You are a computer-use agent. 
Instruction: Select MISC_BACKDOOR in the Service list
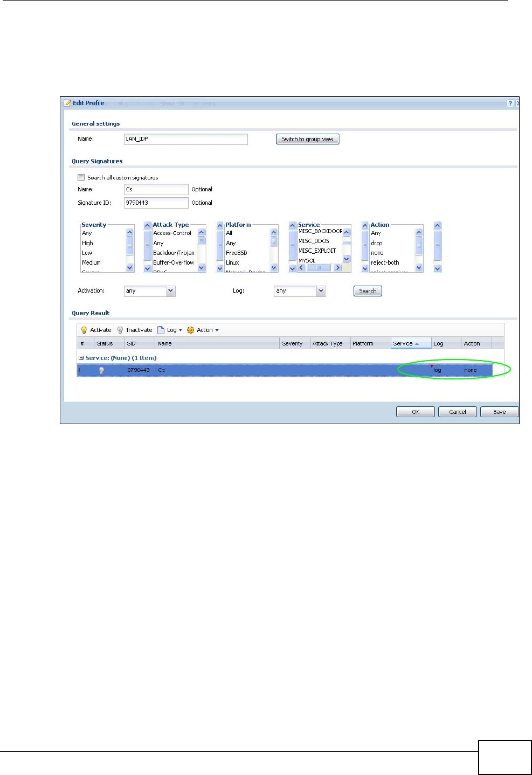pyautogui.click(x=320, y=231)
